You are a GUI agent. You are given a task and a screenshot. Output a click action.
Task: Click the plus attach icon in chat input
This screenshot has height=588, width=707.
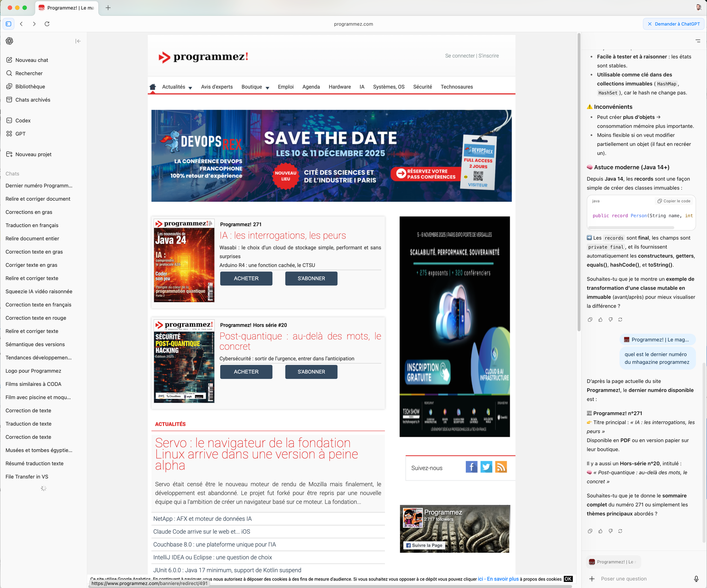tap(592, 579)
